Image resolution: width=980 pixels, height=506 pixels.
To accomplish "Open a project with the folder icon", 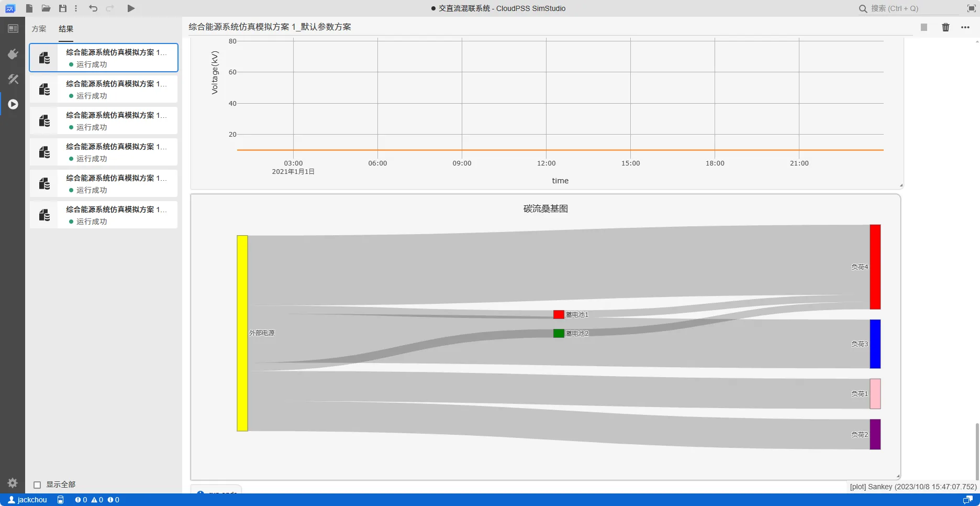I will pyautogui.click(x=46, y=8).
